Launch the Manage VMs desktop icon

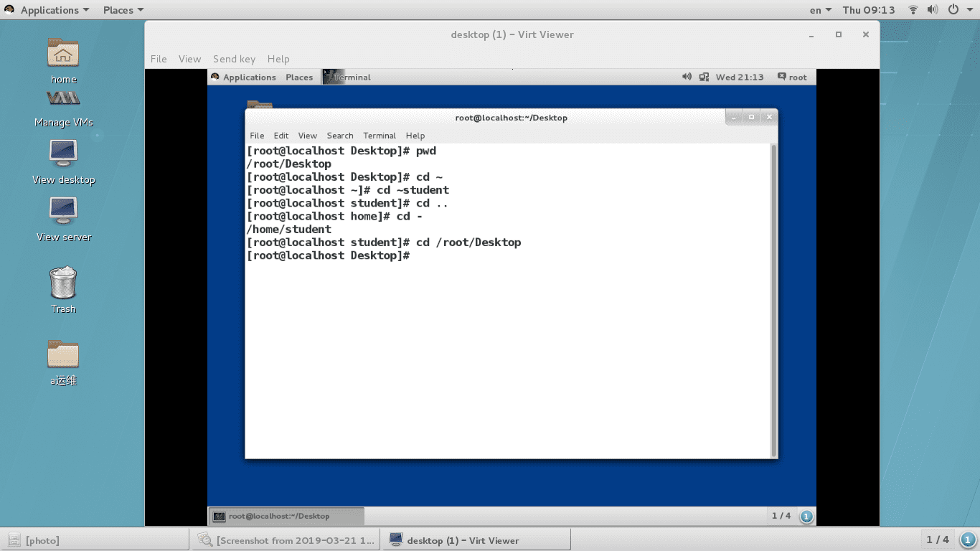(63, 98)
